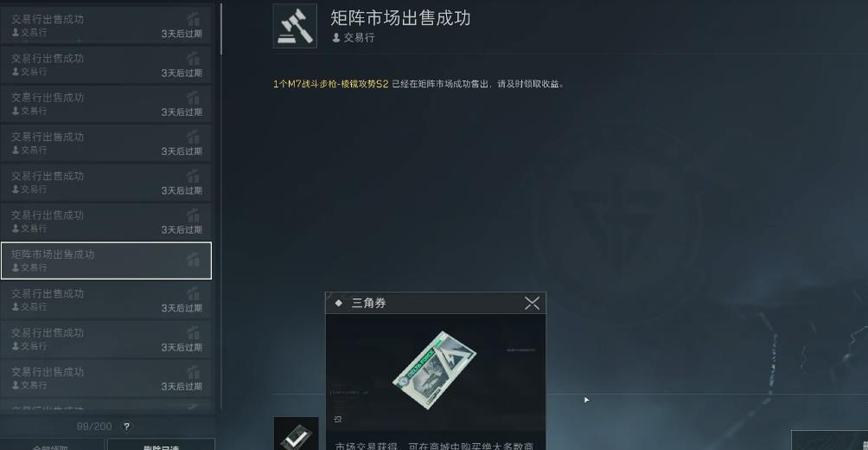Click the diamond icon beside 三角券 title
This screenshot has width=868, height=450.
click(x=339, y=303)
